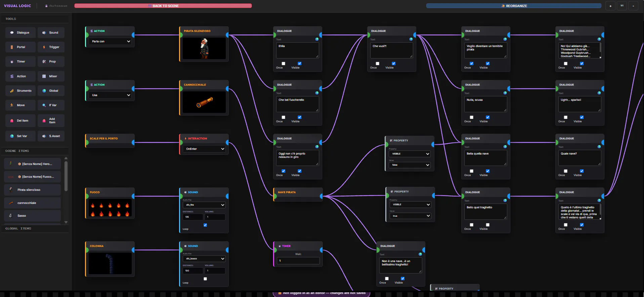This screenshot has height=297, width=644.
Task: Click the 'Che vuoi?!' dialogue text box
Action: [x=392, y=50]
